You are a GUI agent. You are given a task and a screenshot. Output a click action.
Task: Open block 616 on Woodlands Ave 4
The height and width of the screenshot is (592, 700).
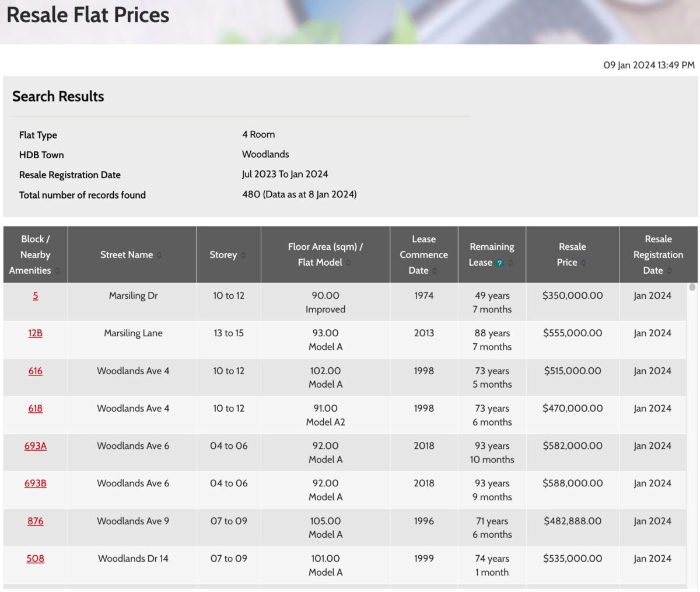(35, 371)
